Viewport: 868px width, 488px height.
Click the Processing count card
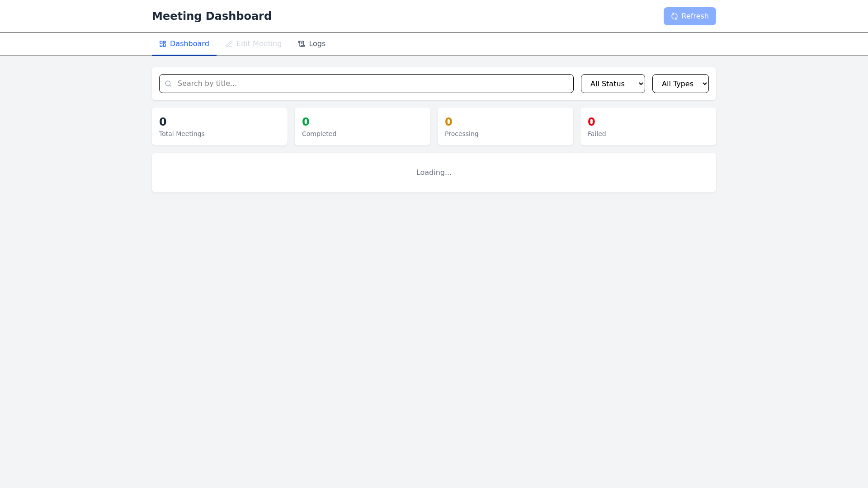(505, 127)
